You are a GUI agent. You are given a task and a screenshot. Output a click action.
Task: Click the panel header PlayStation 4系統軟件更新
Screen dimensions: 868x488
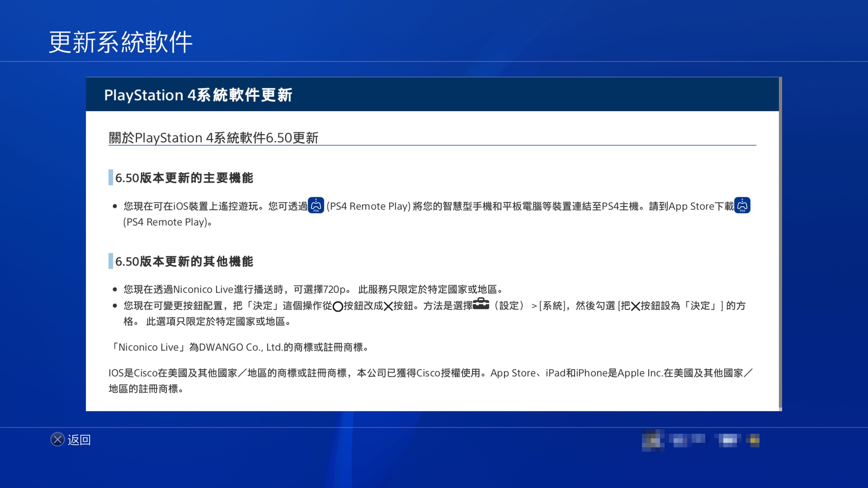point(198,95)
